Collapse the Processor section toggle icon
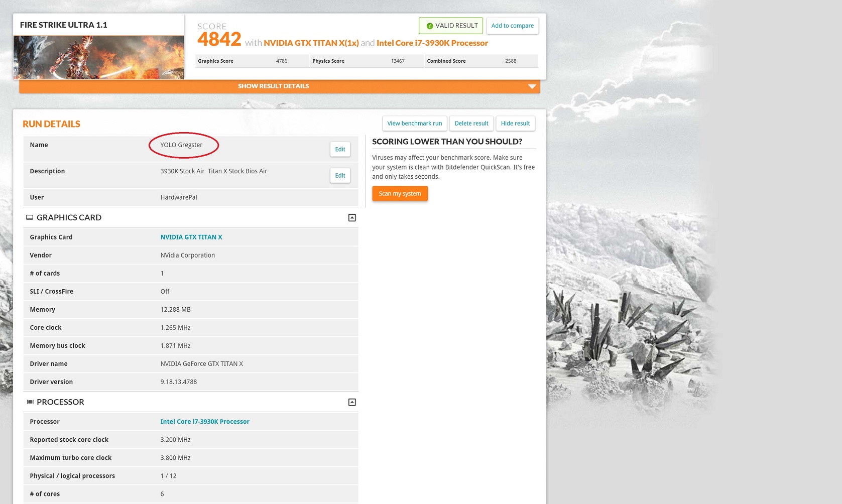842x504 pixels. 352,402
